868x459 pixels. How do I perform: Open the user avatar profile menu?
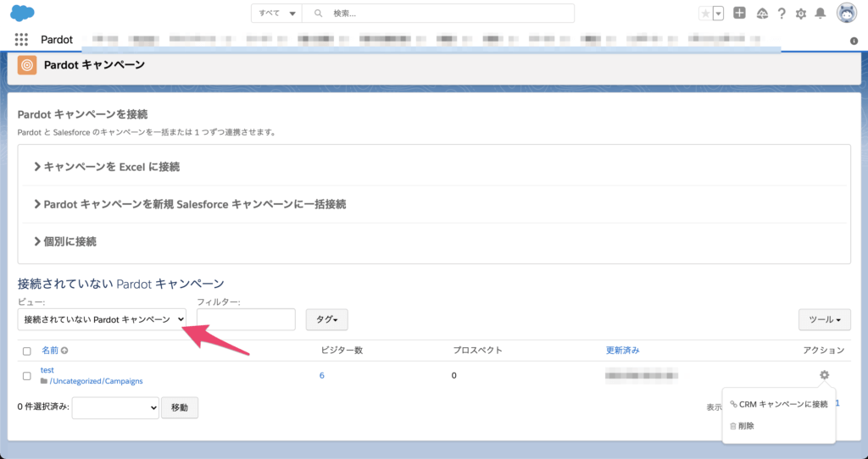coord(847,13)
